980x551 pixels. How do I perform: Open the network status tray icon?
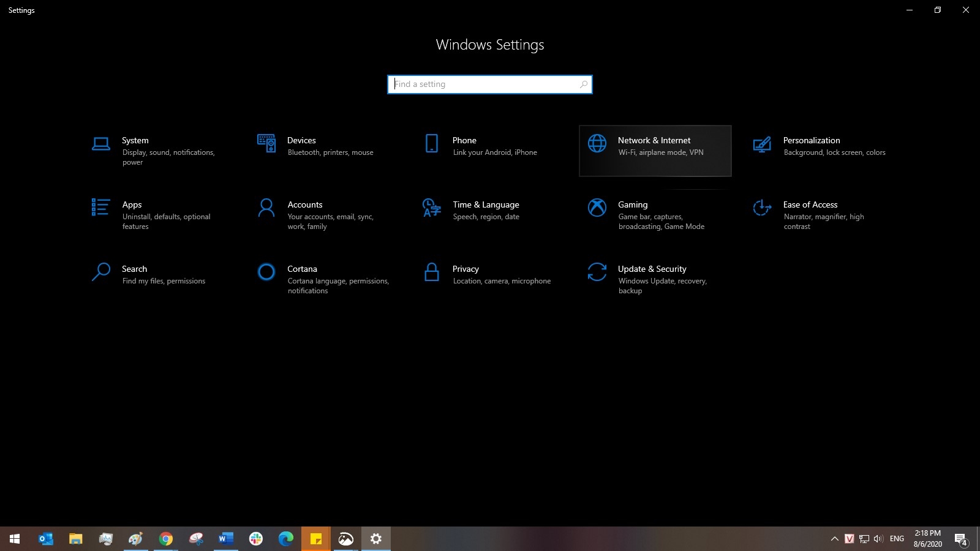pyautogui.click(x=864, y=539)
